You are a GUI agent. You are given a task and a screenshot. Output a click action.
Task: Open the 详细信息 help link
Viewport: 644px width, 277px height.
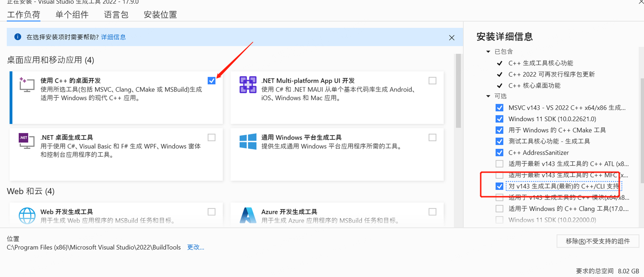pyautogui.click(x=113, y=37)
